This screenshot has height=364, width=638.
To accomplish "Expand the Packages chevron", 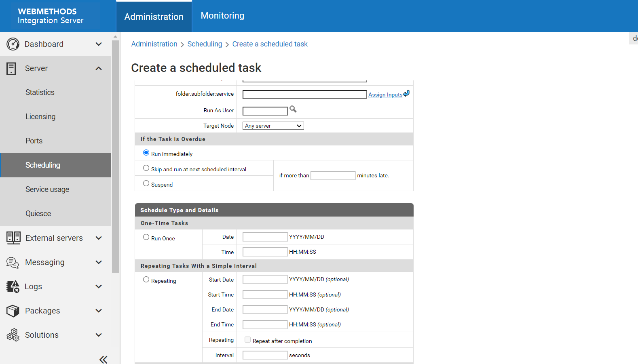I will click(99, 311).
